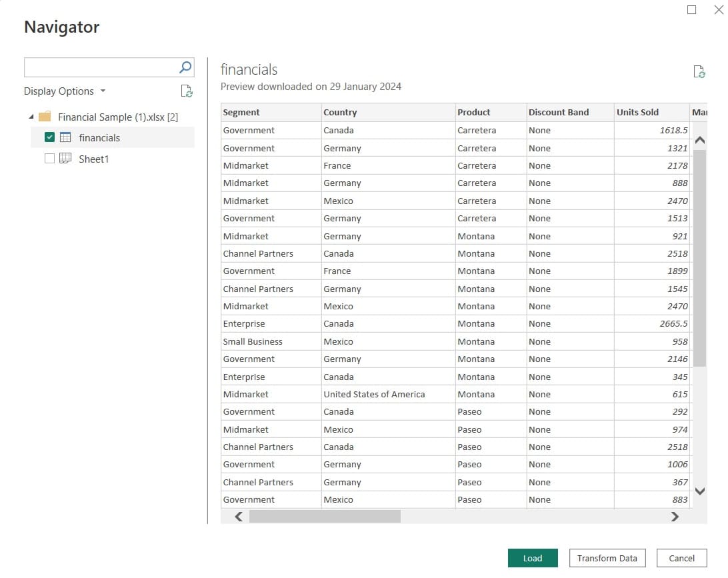Click the Load button

pyautogui.click(x=533, y=558)
